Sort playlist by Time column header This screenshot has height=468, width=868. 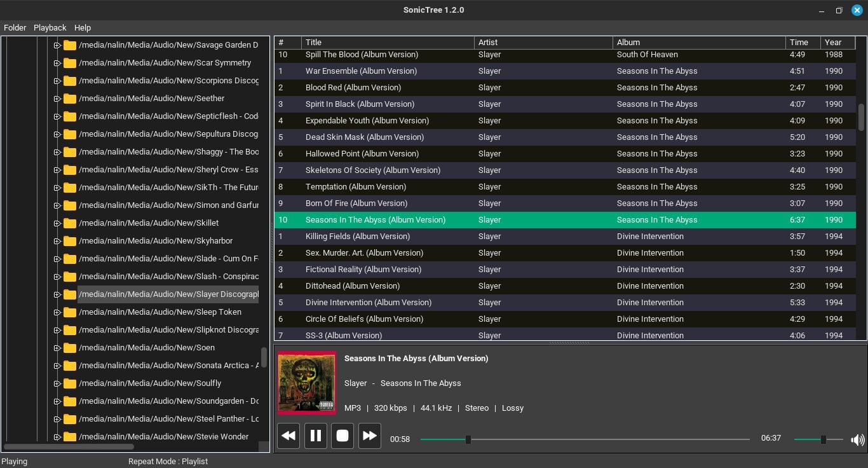pyautogui.click(x=803, y=43)
